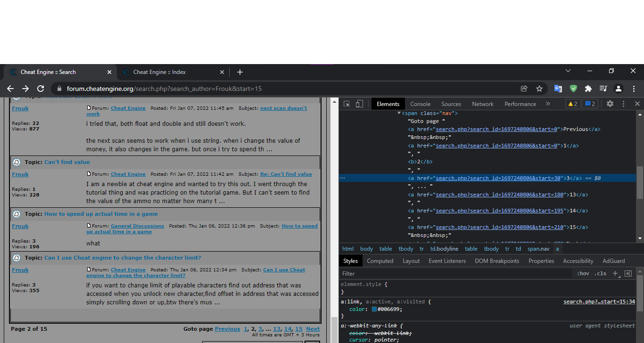Toggle element state with the :hov button
Viewport: 644px width, 343px height.
click(x=583, y=273)
